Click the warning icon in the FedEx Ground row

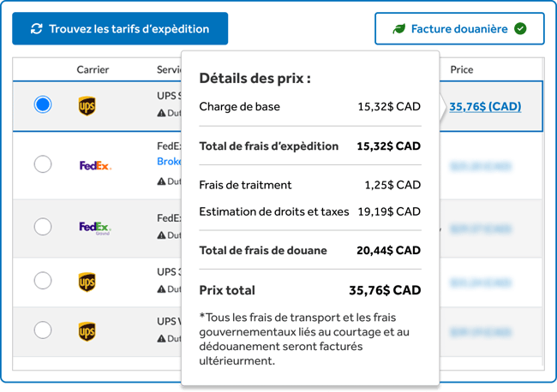161,235
